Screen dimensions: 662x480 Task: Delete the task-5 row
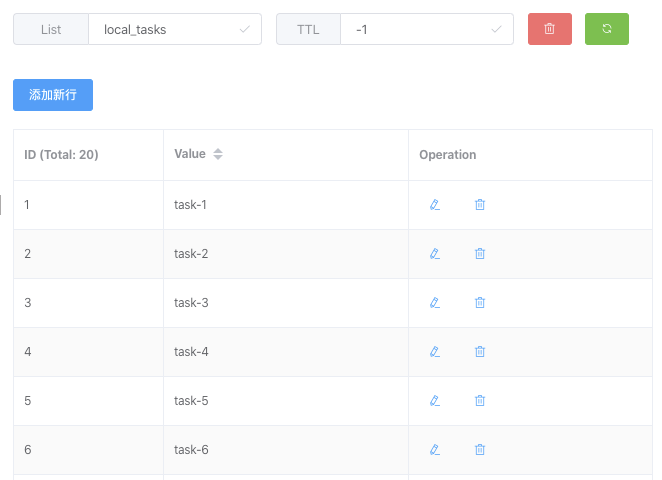tap(480, 401)
